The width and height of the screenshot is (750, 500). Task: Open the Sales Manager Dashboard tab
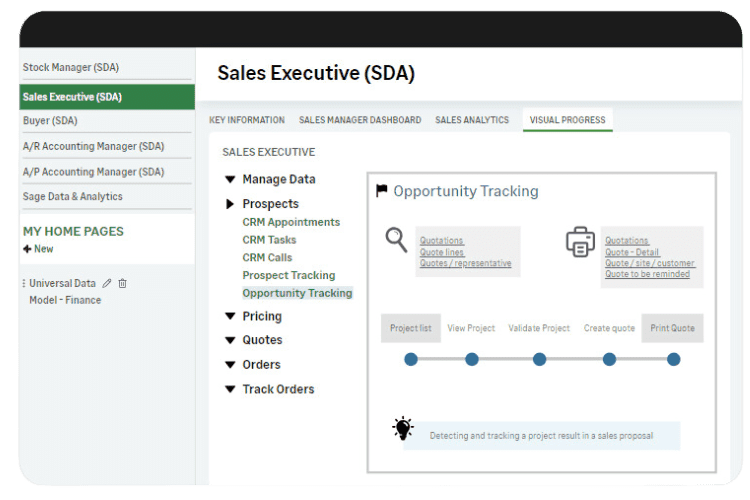pos(360,120)
